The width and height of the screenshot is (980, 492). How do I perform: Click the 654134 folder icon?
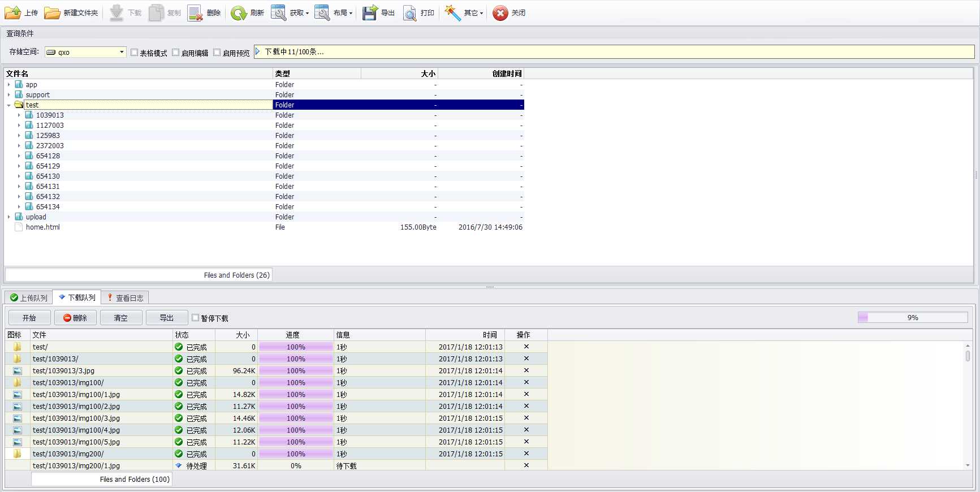[29, 207]
